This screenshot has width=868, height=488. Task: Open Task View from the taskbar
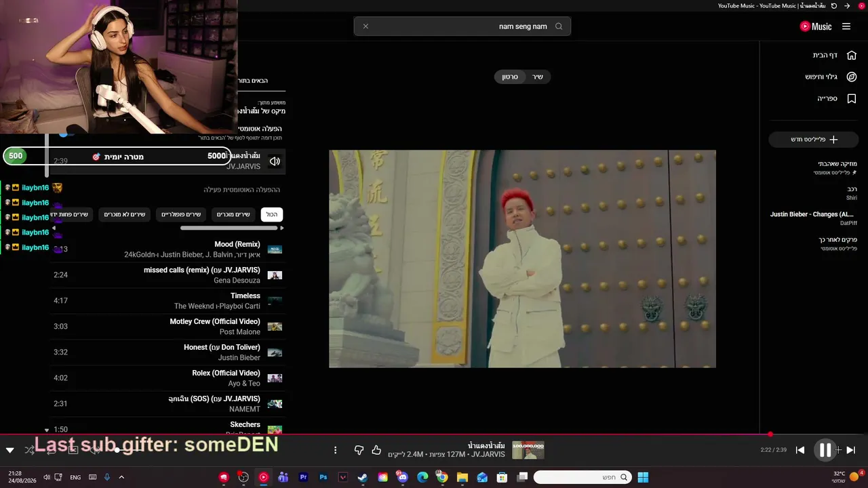click(522, 477)
